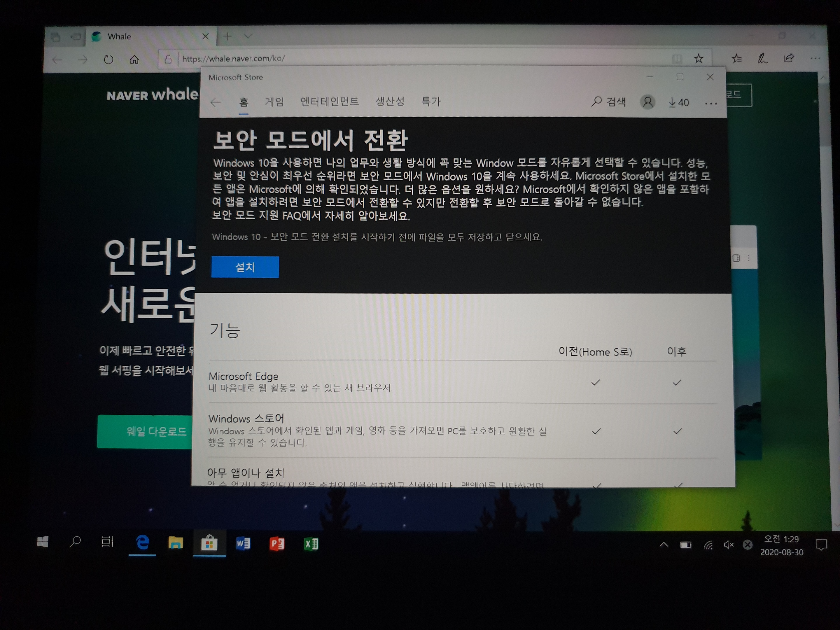
Task: Click the 보안 모드에서 전환 heading
Action: pyautogui.click(x=310, y=140)
